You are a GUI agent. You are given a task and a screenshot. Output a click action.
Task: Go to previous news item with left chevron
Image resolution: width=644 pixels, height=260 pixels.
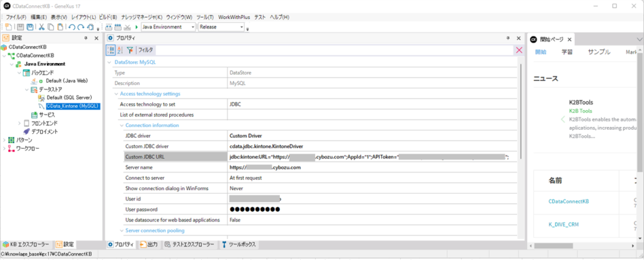click(x=563, y=120)
